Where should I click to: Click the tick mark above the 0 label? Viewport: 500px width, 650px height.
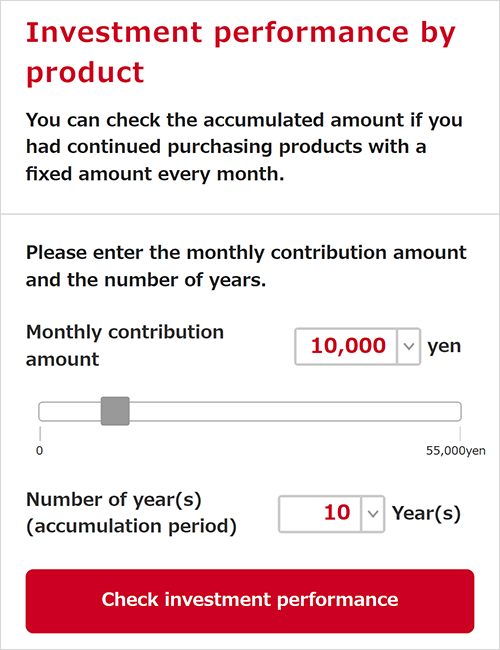(x=40, y=434)
